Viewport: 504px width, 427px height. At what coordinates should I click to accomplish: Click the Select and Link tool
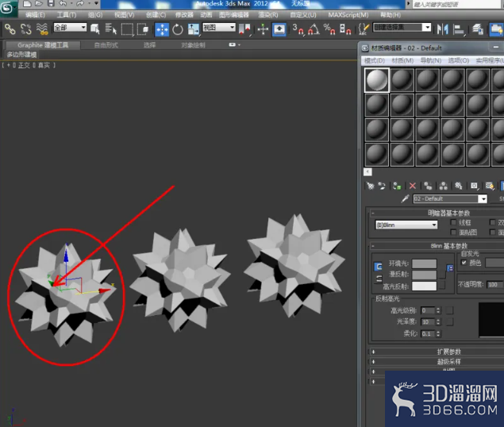click(10, 29)
